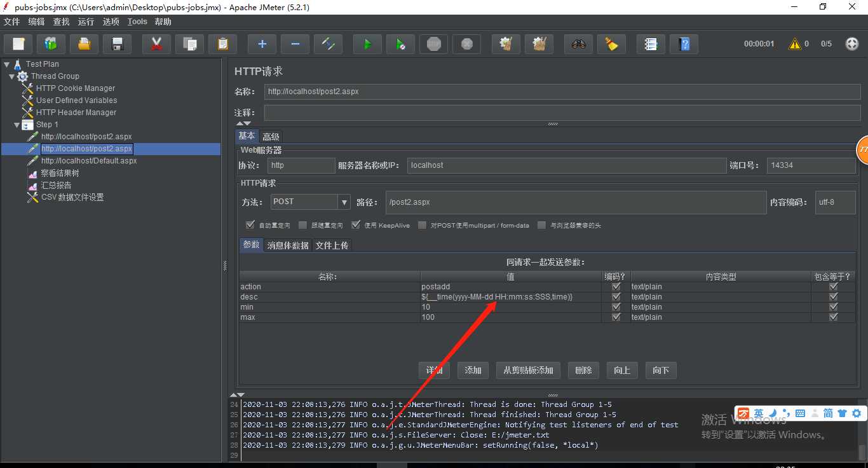The width and height of the screenshot is (868, 468).
Task: Collapse the Test Plan tree node
Action: (7, 64)
